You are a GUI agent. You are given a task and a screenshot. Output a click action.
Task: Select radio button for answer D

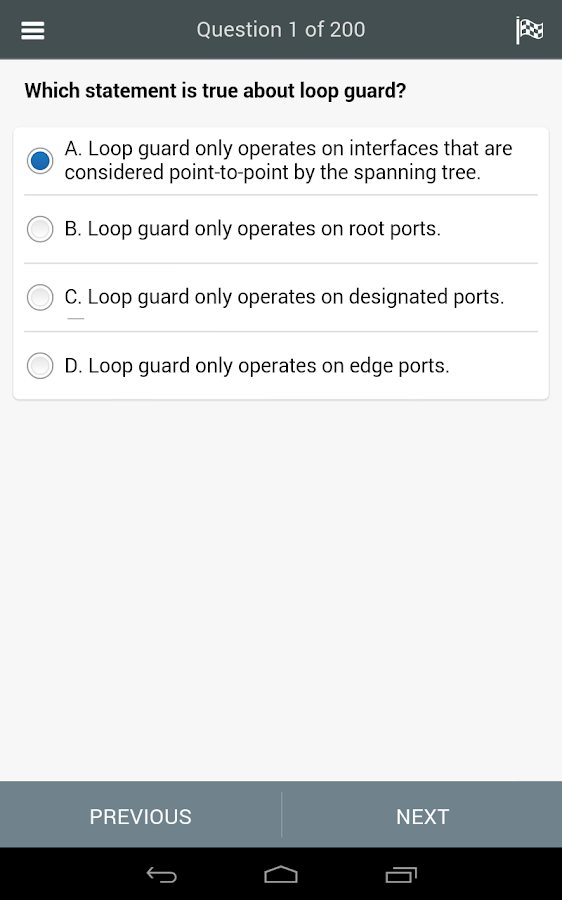click(40, 366)
